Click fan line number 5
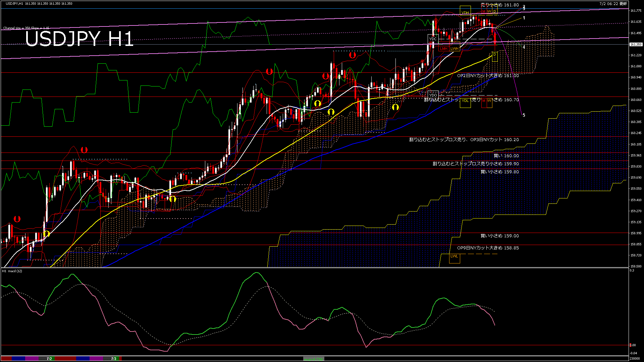The height and width of the screenshot is (362, 644). click(x=524, y=115)
